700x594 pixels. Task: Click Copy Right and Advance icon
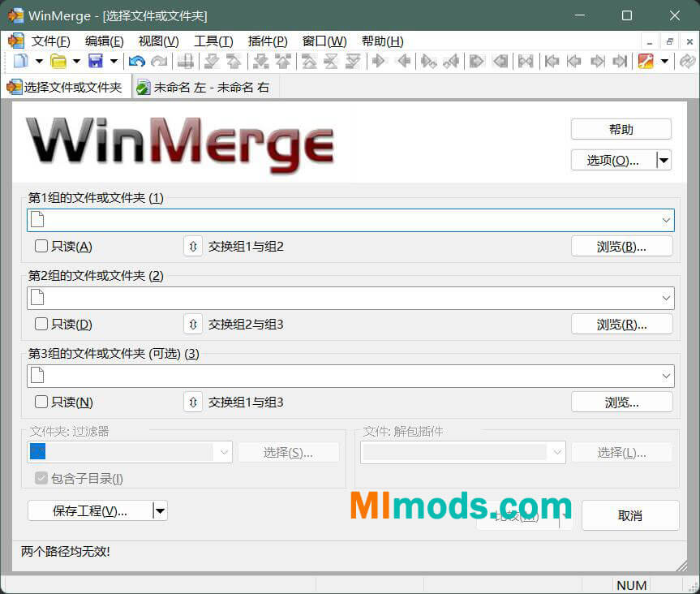[428, 61]
